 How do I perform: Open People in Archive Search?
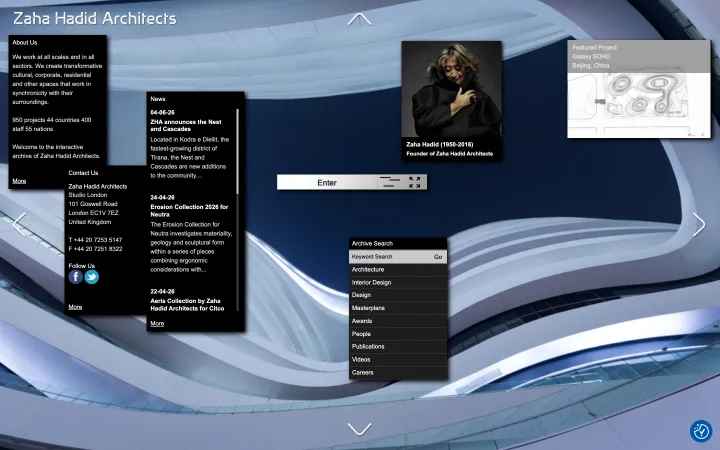[398, 334]
